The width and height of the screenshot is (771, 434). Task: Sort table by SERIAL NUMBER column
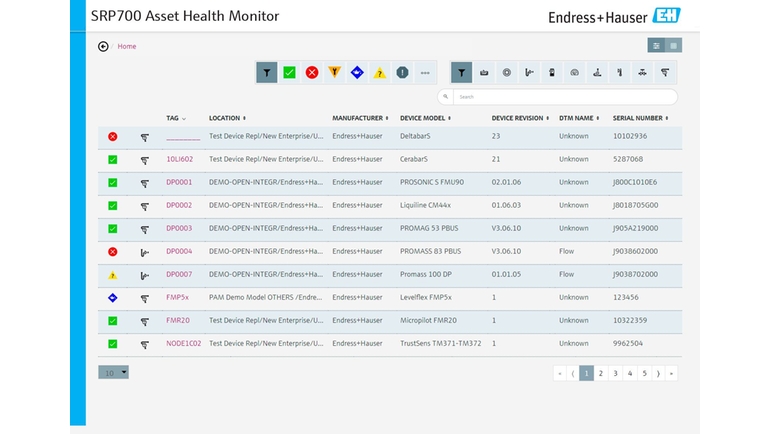click(x=640, y=118)
